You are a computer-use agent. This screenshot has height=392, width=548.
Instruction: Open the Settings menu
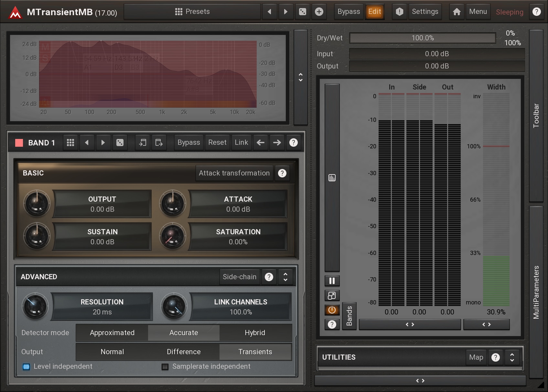point(425,12)
